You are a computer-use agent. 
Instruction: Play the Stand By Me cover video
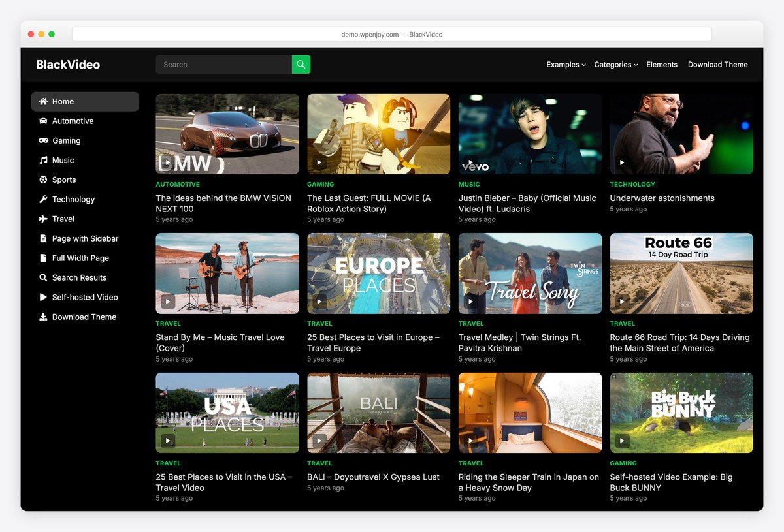click(168, 302)
